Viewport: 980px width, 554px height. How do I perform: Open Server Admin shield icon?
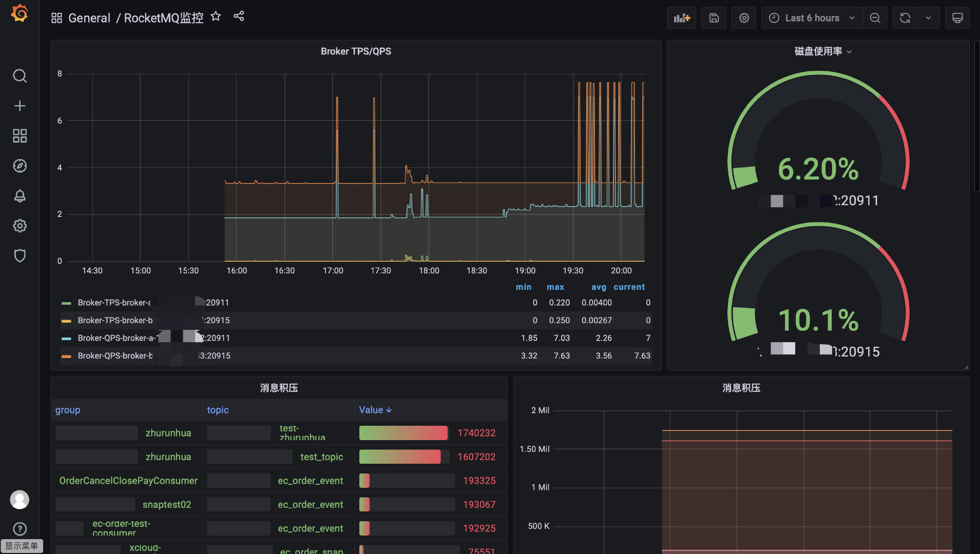coord(20,255)
